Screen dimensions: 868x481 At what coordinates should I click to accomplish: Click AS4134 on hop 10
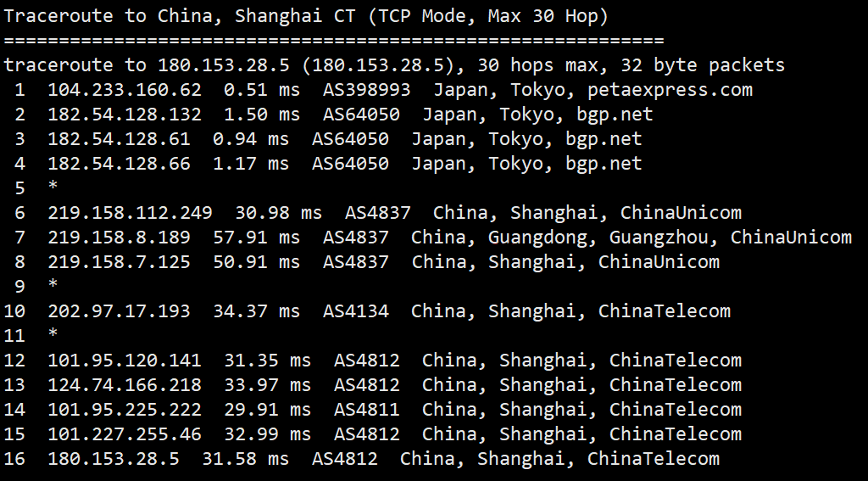(355, 310)
